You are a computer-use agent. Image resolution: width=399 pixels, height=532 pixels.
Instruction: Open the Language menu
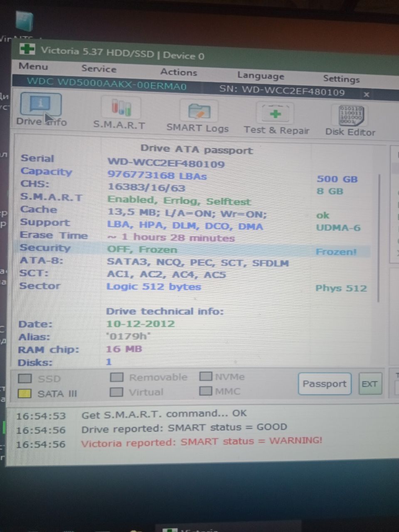coord(261,76)
